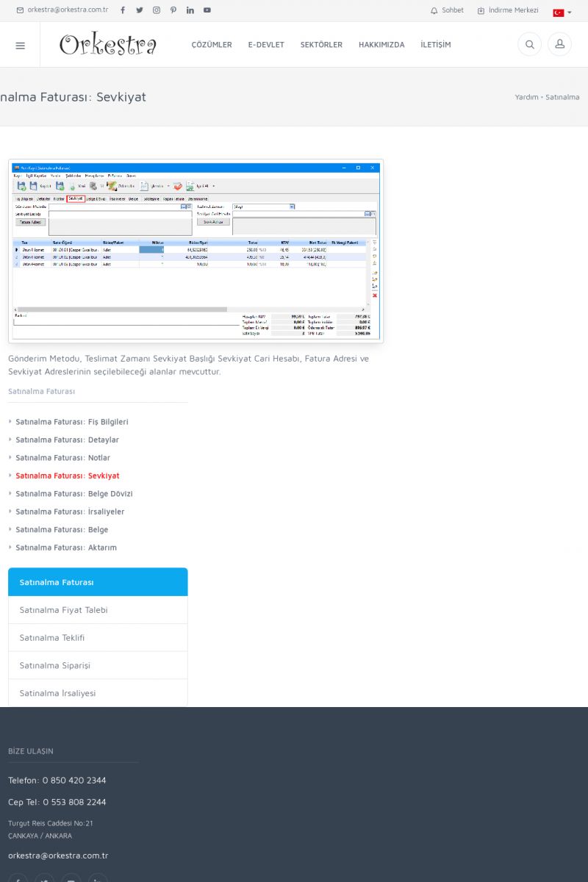Open the Twitter icon in top bar

pos(140,10)
